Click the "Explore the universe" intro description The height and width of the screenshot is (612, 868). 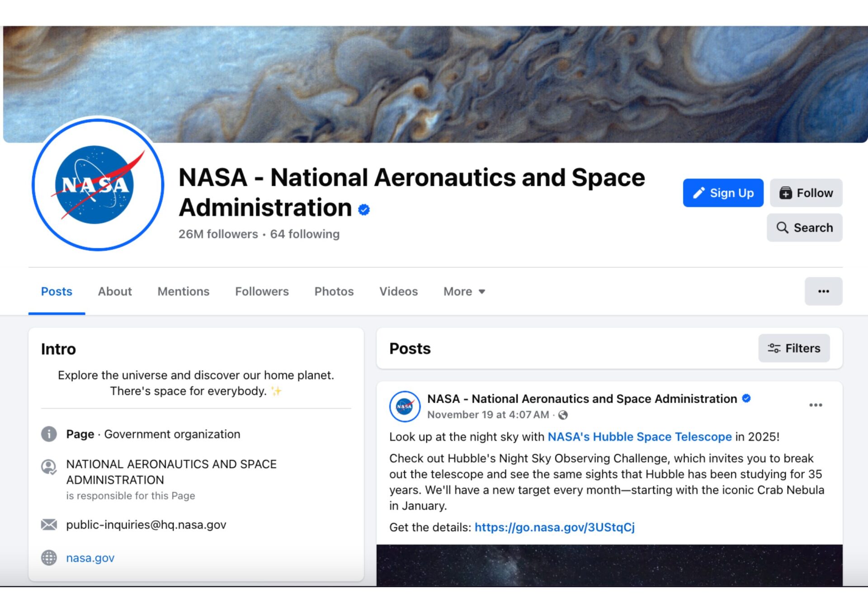[x=196, y=383]
